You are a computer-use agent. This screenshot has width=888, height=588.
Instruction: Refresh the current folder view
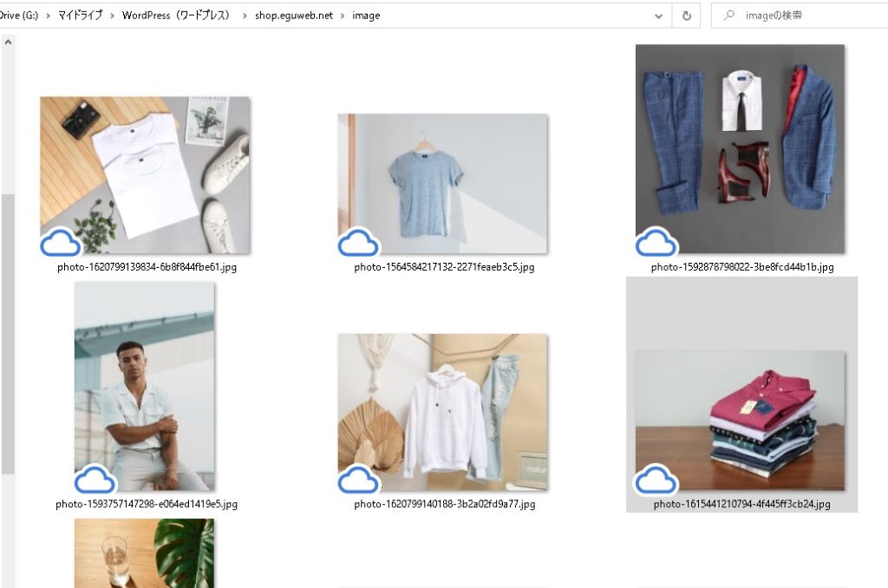click(x=687, y=16)
